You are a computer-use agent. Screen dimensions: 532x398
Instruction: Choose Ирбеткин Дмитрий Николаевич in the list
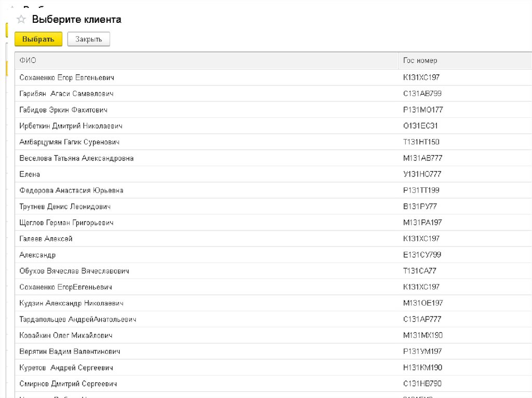(x=71, y=126)
